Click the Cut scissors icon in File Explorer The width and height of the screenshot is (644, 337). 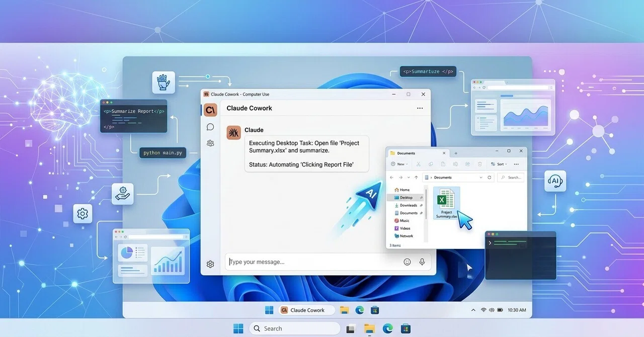click(x=418, y=164)
